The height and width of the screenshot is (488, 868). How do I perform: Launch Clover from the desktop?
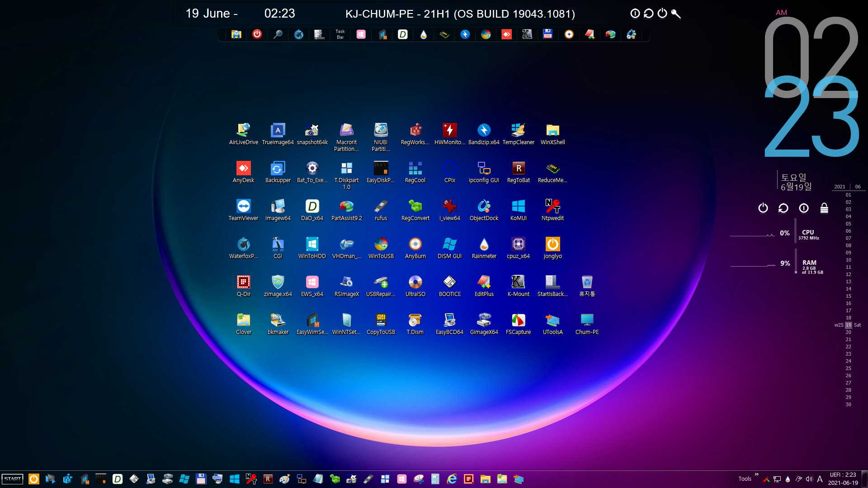click(243, 324)
